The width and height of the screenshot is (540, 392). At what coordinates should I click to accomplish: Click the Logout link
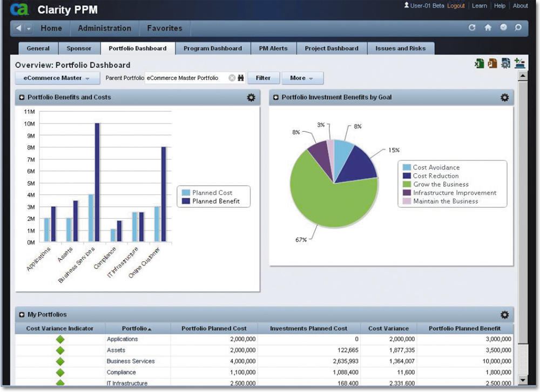tap(456, 6)
